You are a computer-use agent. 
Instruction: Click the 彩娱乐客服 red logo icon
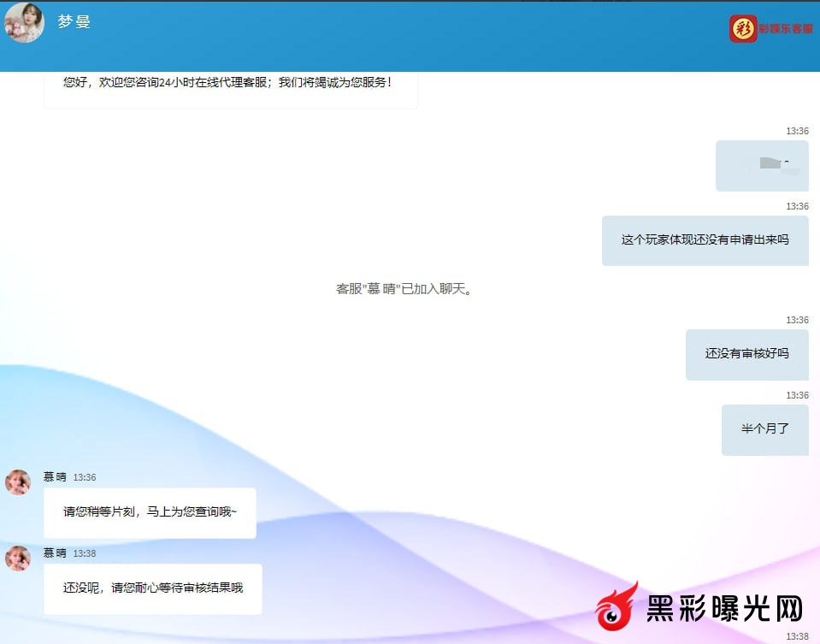743,29
